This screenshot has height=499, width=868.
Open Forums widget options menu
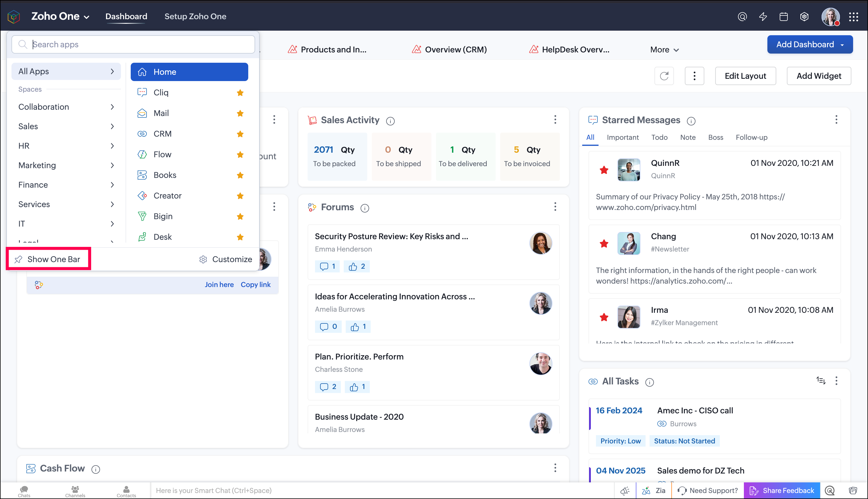click(555, 207)
